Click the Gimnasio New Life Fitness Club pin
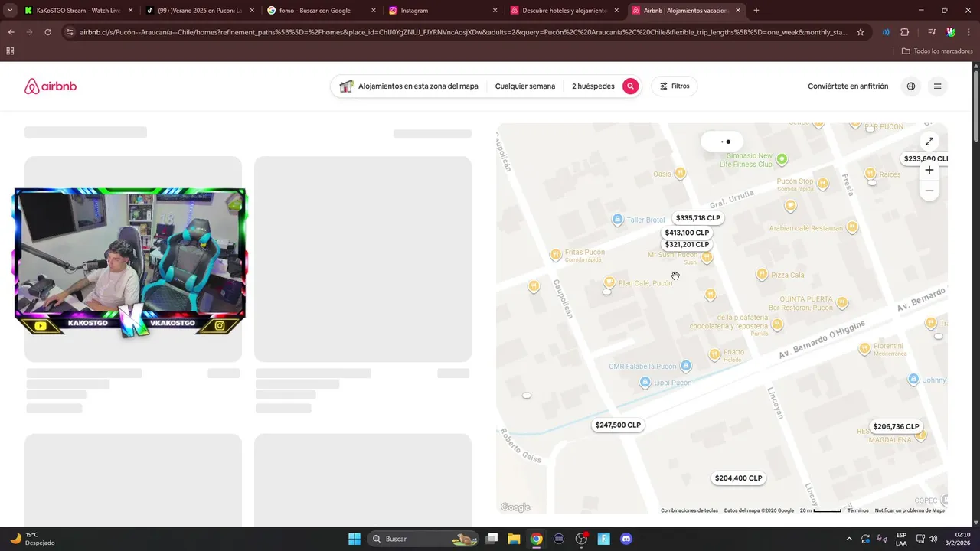 click(x=782, y=159)
